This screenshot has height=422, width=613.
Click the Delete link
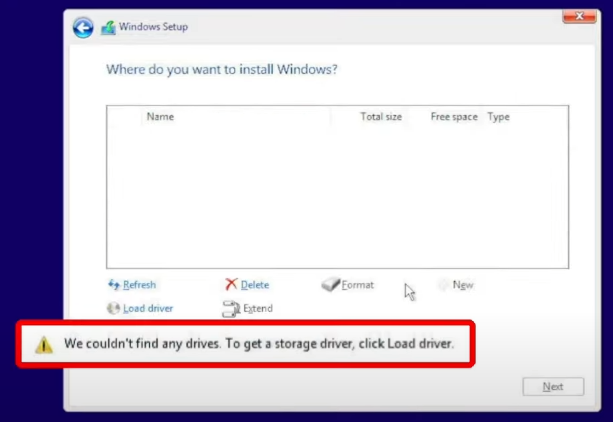tap(255, 285)
